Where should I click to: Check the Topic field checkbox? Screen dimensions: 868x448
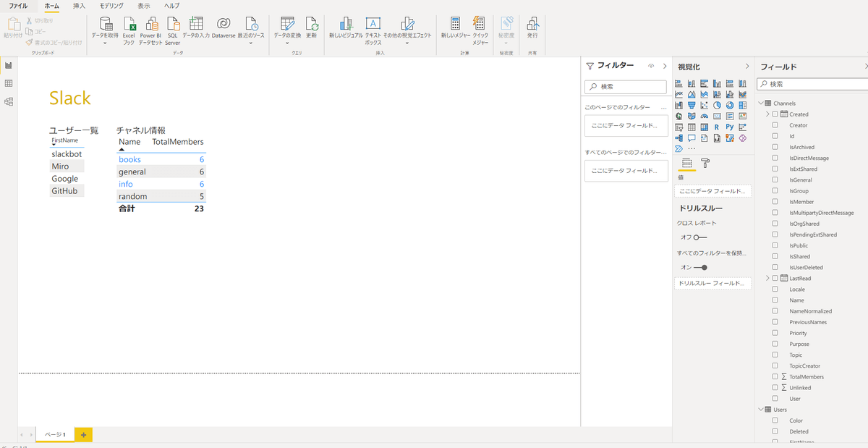[775, 355]
